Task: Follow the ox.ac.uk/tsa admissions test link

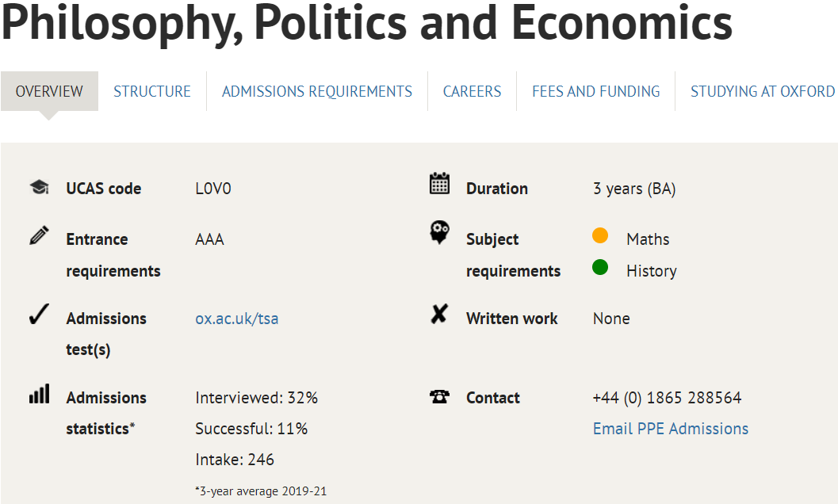Action: [x=237, y=319]
